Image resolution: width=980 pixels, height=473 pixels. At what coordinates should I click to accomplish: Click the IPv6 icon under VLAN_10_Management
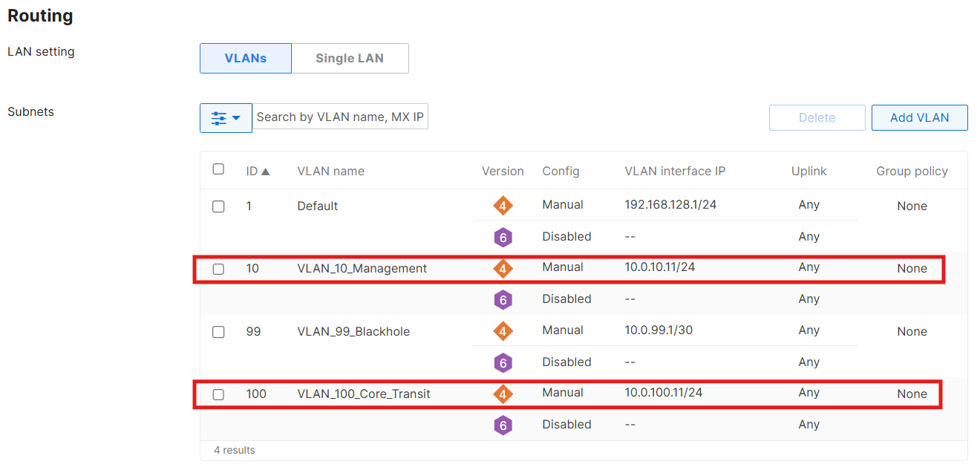click(x=503, y=299)
